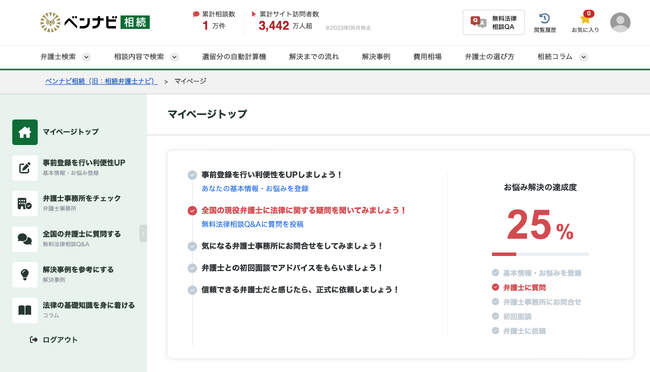Open 相続コラム menu item

pyautogui.click(x=555, y=57)
